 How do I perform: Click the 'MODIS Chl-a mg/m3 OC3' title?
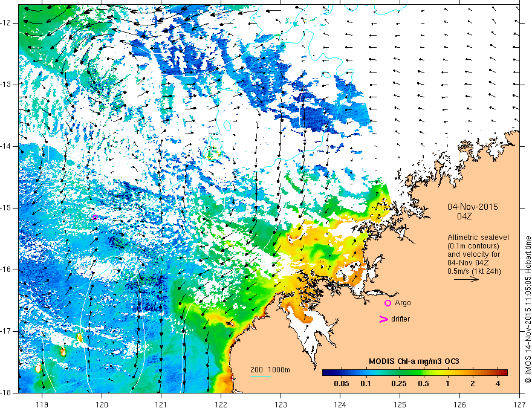tap(414, 361)
